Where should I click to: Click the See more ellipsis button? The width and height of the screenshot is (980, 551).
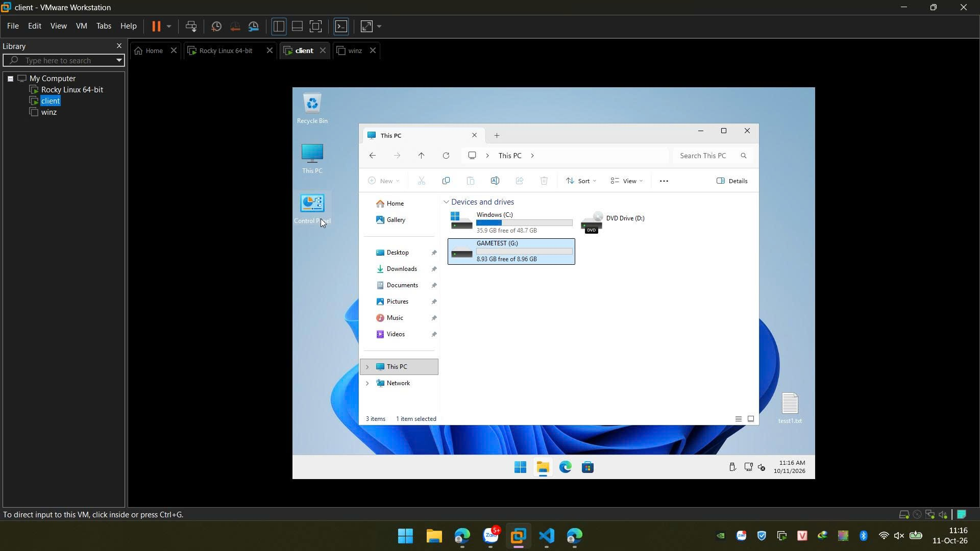(x=664, y=181)
